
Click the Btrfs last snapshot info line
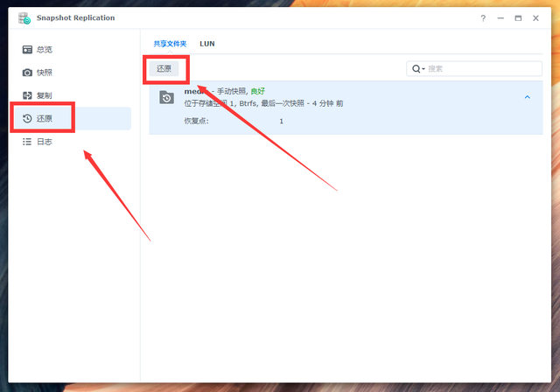coord(263,103)
